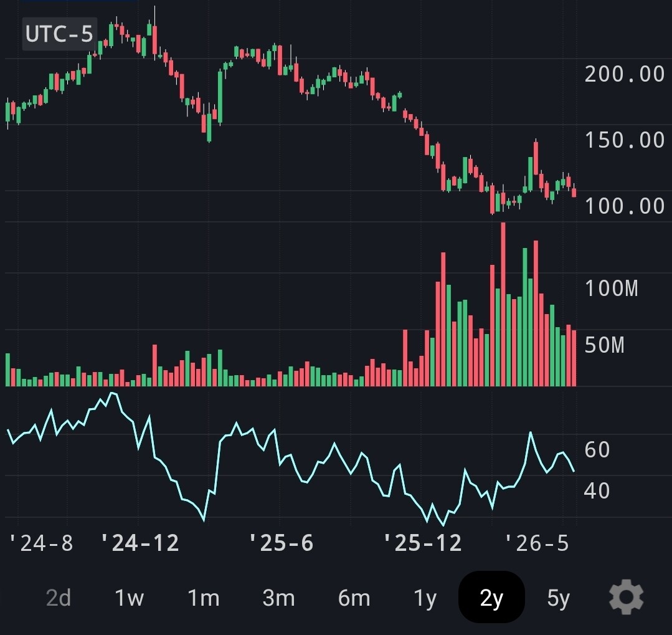Image resolution: width=672 pixels, height=635 pixels.
Task: Select the 1y time range
Action: click(x=425, y=598)
